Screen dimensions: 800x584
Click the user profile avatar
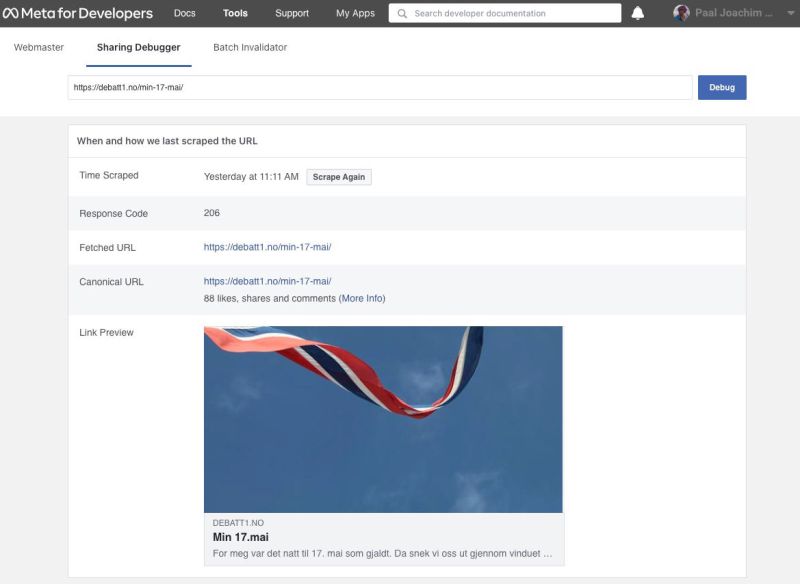click(681, 13)
